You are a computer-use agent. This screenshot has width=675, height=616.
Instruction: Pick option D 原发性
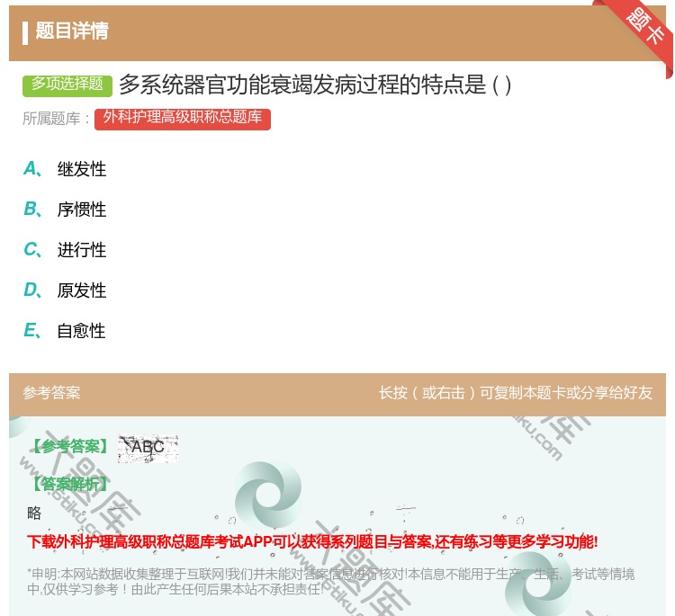point(81,290)
